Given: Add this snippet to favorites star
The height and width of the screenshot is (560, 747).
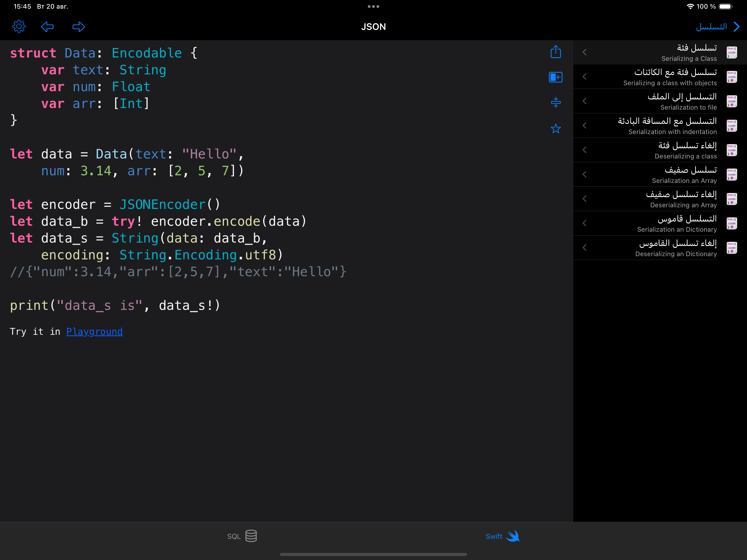Looking at the screenshot, I should 556,128.
